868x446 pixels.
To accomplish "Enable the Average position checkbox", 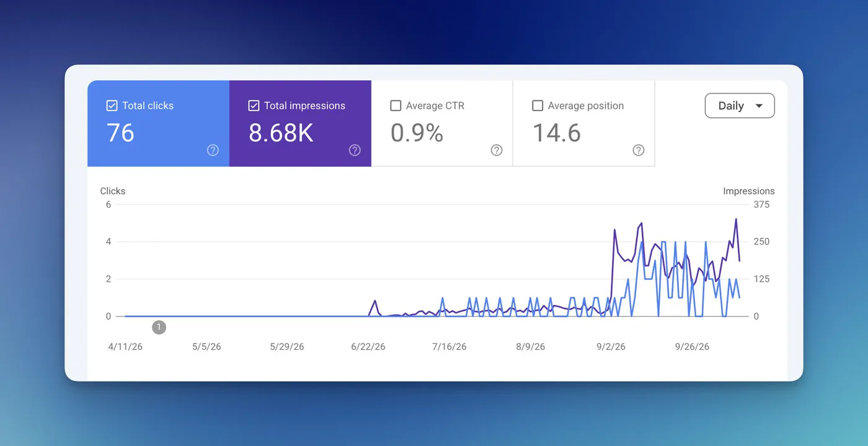I will (538, 106).
